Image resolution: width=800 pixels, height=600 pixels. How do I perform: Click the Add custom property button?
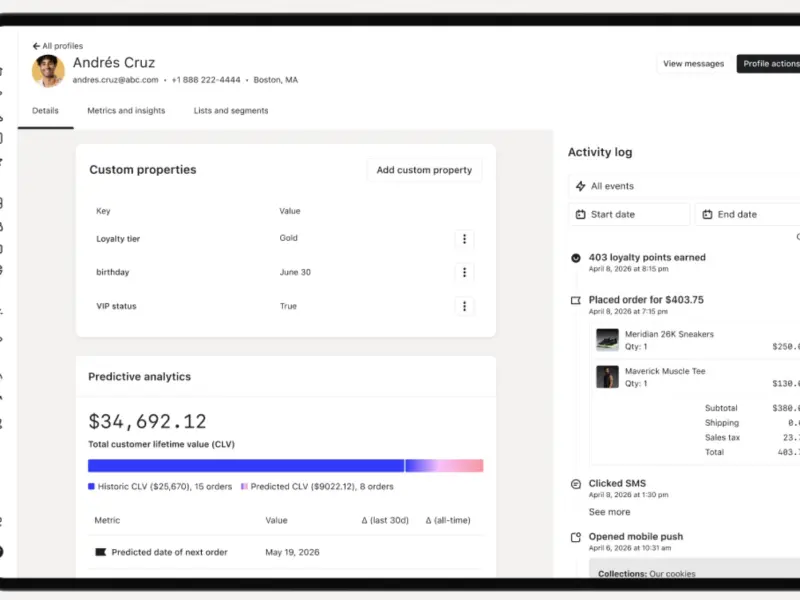point(424,170)
